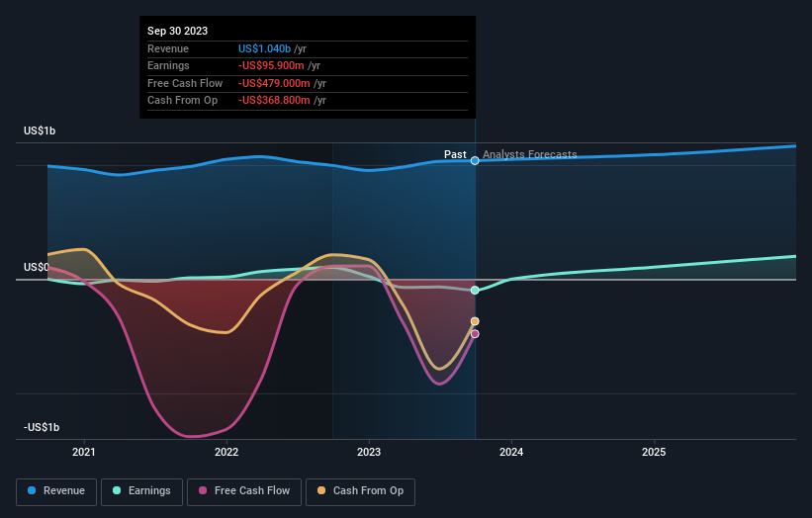Screen dimensions: 812x518
Task: Click the orange Cash From Op data point
Action: (x=475, y=321)
